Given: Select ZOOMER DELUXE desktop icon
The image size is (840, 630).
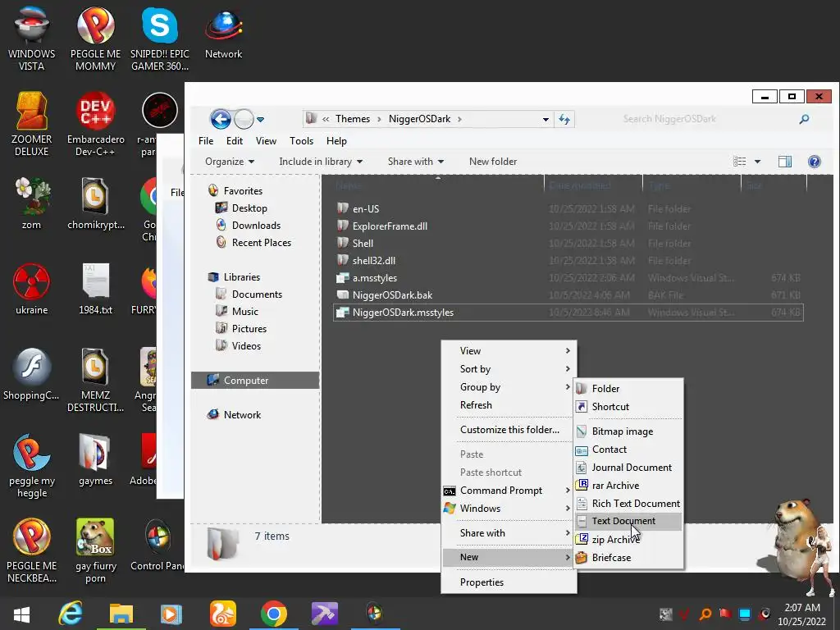Looking at the screenshot, I should (x=32, y=125).
